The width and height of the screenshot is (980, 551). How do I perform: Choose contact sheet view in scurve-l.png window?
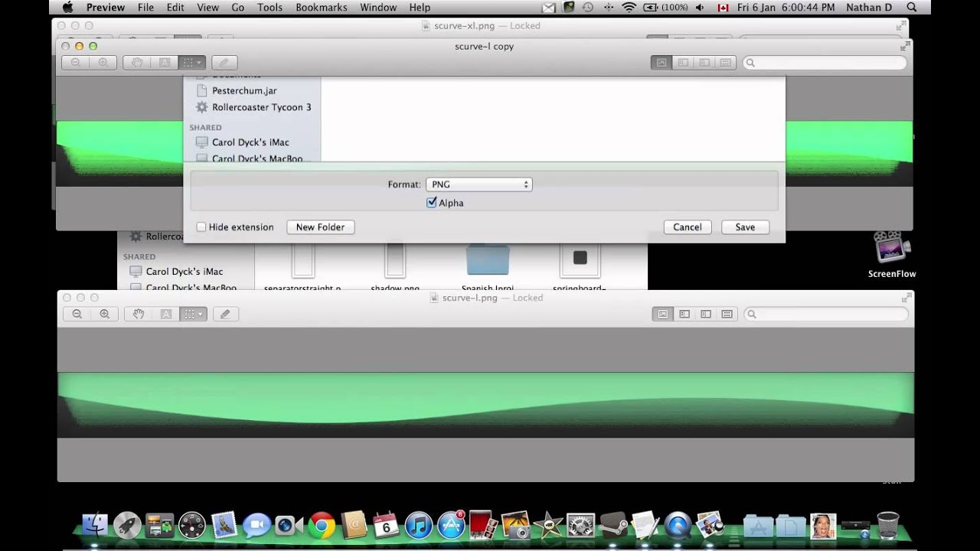pyautogui.click(x=727, y=314)
